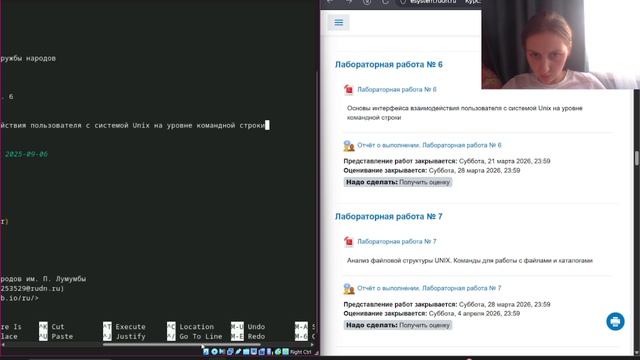The width and height of the screenshot is (640, 360).
Task: Click the date 2025-09-06 in nano editor
Action: [x=27, y=154]
